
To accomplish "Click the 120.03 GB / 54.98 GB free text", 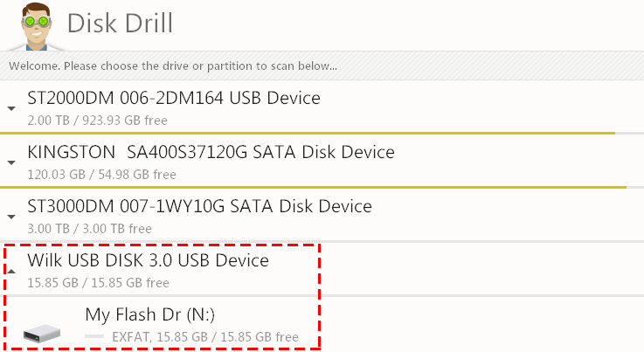I will pos(102,175).
